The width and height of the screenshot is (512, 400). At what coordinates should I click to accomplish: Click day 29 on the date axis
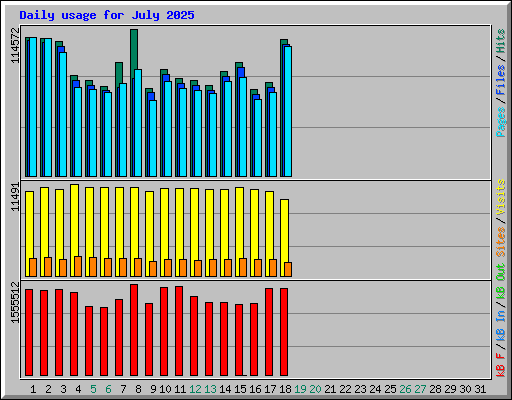point(450,389)
